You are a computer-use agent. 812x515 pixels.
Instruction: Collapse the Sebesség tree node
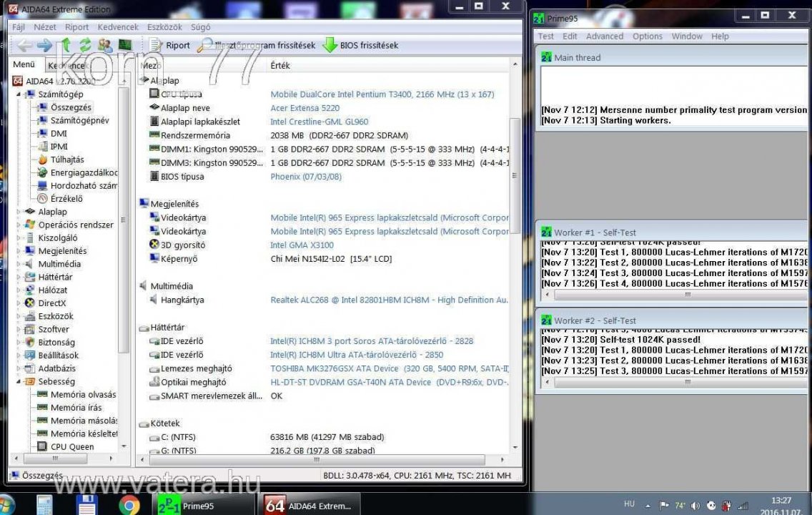pyautogui.click(x=19, y=381)
